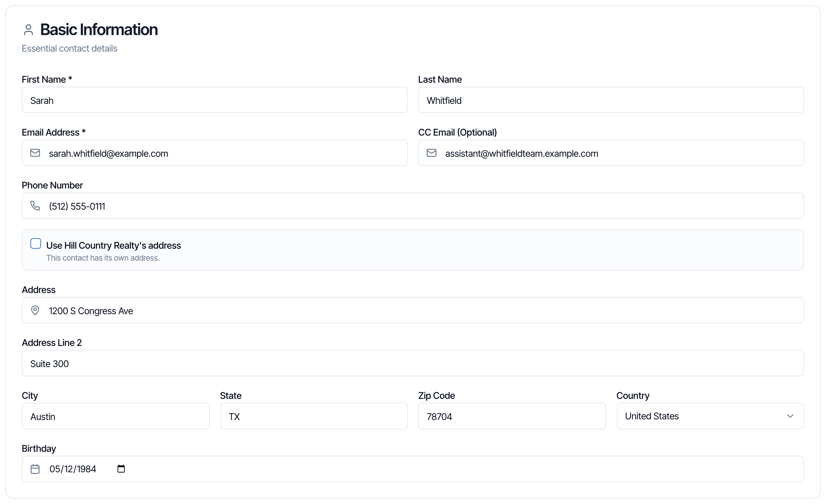Open the date picker calendar button

point(121,469)
